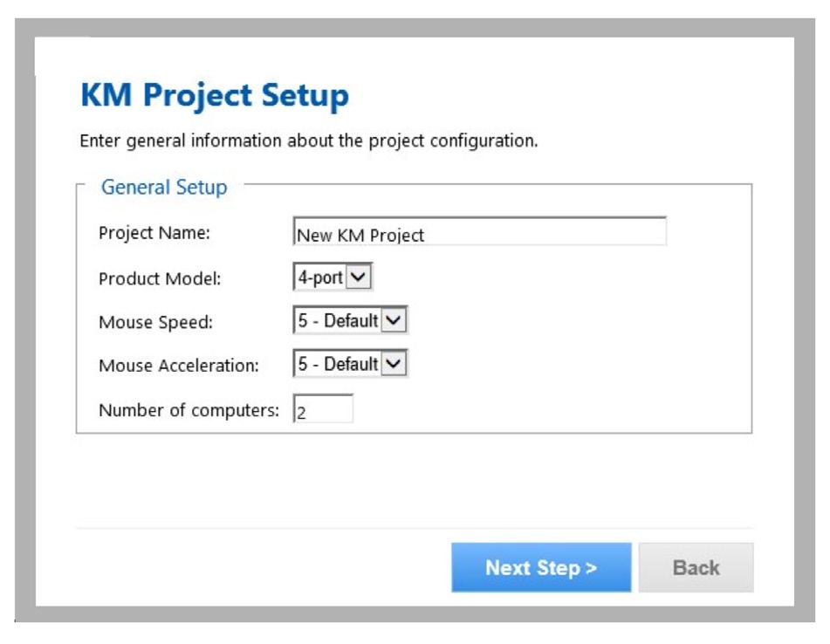The width and height of the screenshot is (830, 644).
Task: Select the 5 - Default Mouse Speed text
Action: click(338, 320)
